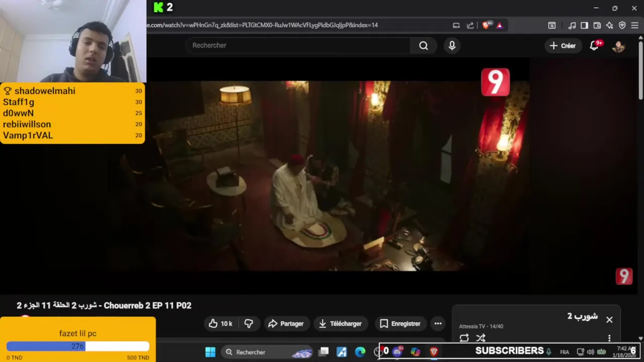This screenshot has width=644, height=362.
Task: Open Microsoft Edge from the taskbar
Action: point(360,352)
